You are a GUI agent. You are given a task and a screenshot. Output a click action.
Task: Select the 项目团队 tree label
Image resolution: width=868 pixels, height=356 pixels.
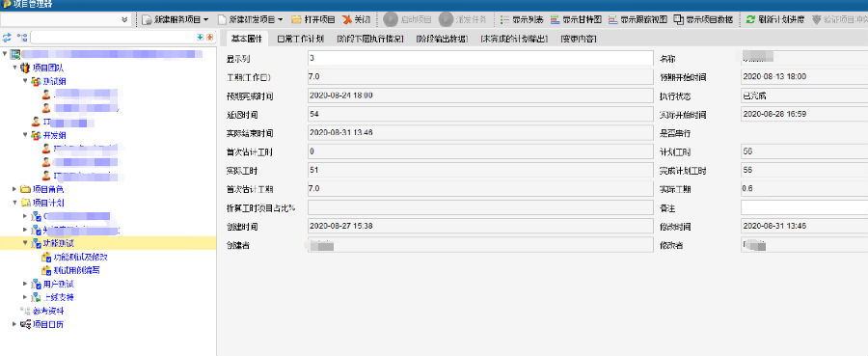coord(48,68)
